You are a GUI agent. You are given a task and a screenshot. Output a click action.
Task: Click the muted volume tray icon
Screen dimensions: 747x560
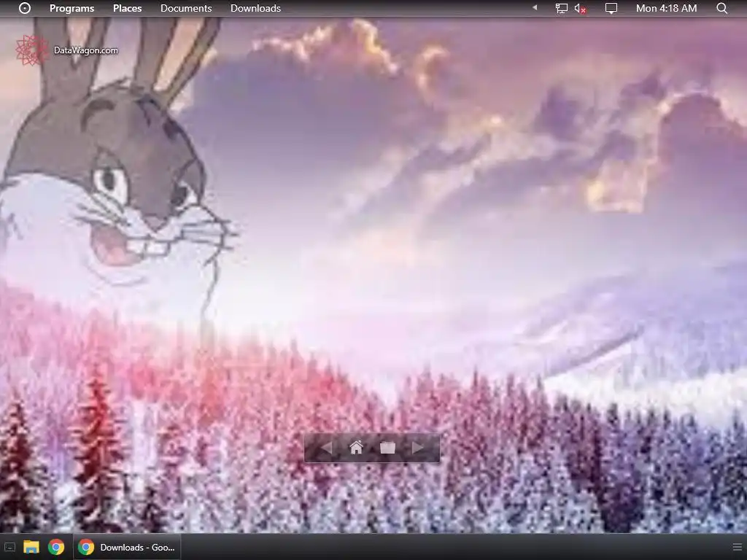(x=580, y=8)
